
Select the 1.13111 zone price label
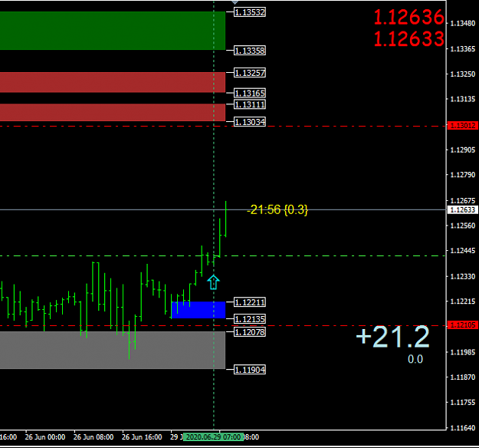point(250,104)
